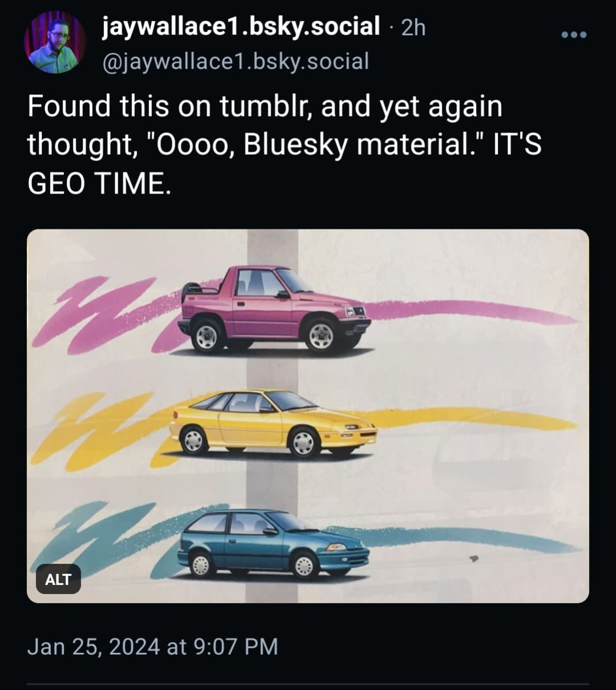Viewport: 616px width, 690px height.
Task: Click the small dark speck right of teal car
Action: [x=474, y=558]
